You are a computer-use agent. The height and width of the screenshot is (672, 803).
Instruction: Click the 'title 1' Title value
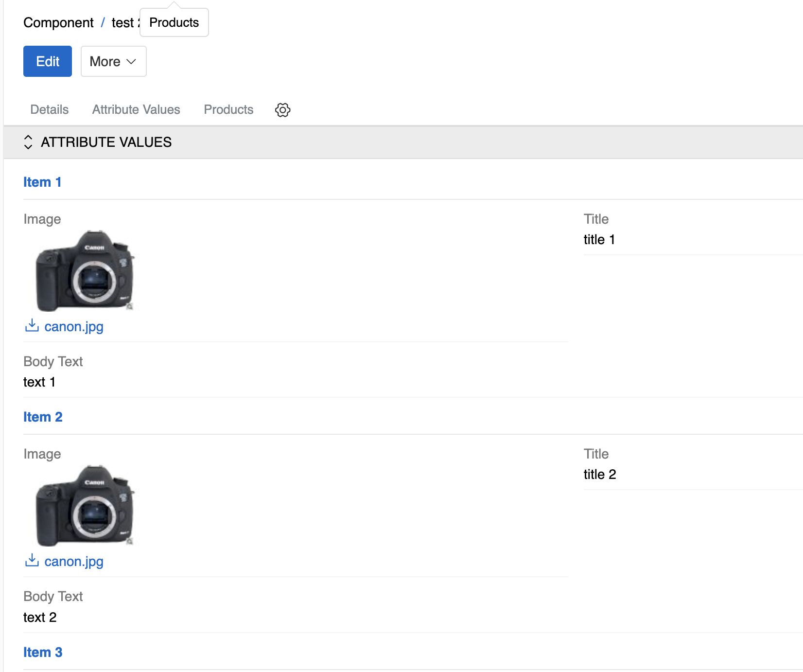pos(599,240)
